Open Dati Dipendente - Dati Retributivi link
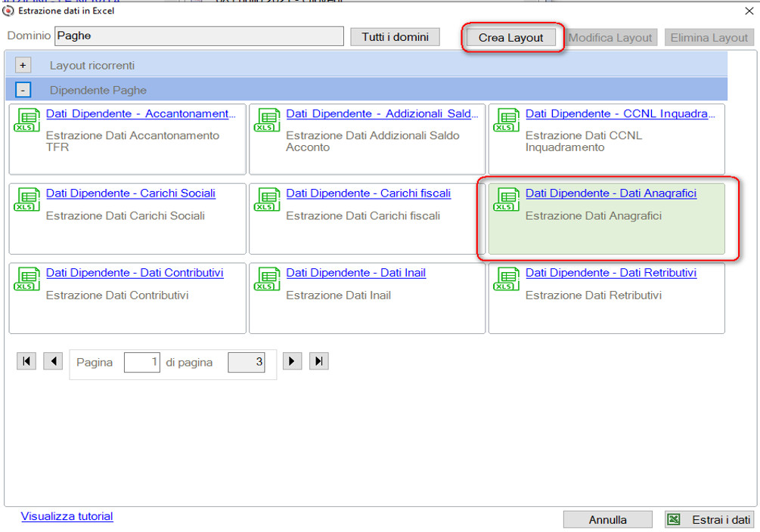This screenshot has width=760, height=532. coord(611,273)
